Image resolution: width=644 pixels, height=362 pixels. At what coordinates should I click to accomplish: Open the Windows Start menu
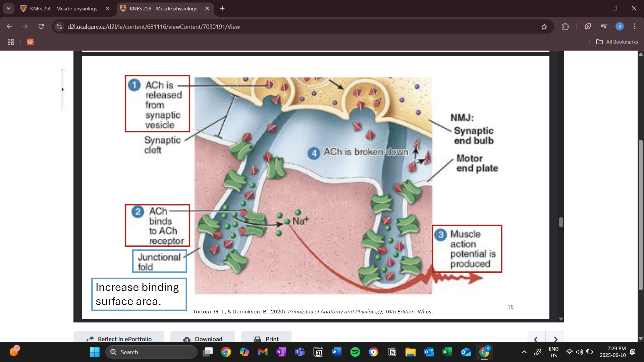tap(95, 352)
